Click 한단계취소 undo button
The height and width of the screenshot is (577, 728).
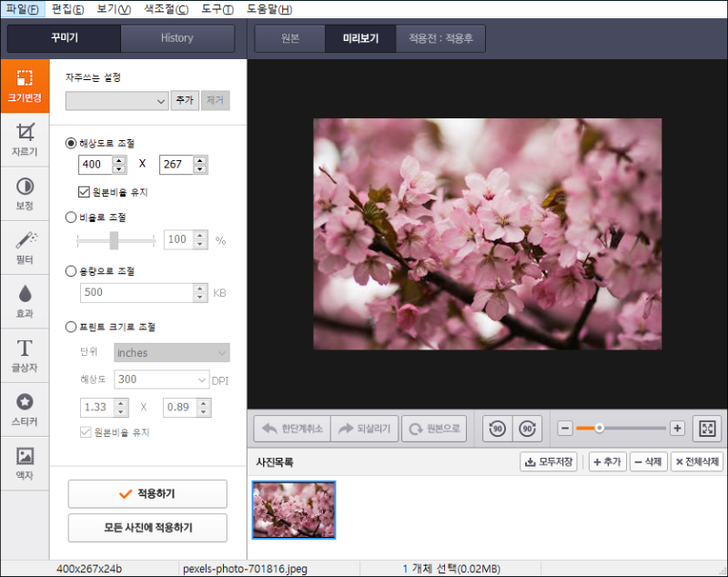pos(292,429)
